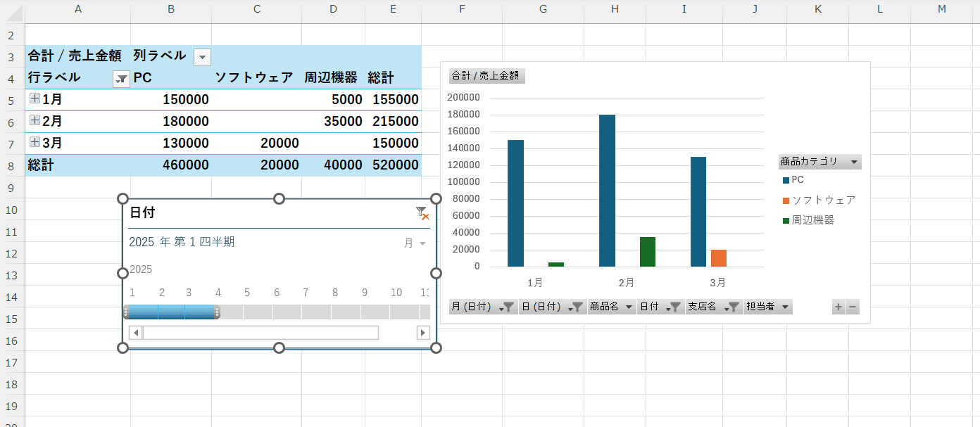Open the 支店名 chart field button
Viewport: 980px width, 427px height.
point(714,307)
